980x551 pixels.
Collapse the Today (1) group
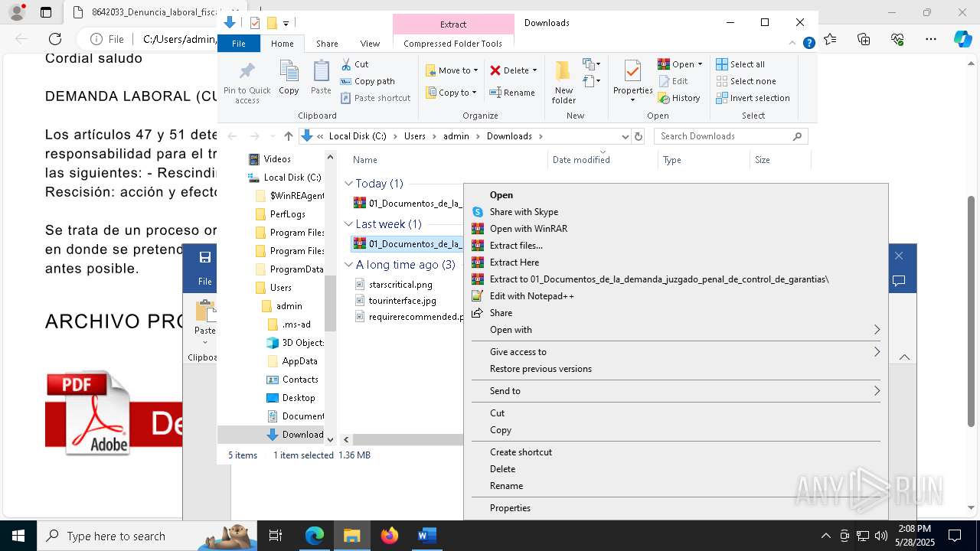coord(348,184)
